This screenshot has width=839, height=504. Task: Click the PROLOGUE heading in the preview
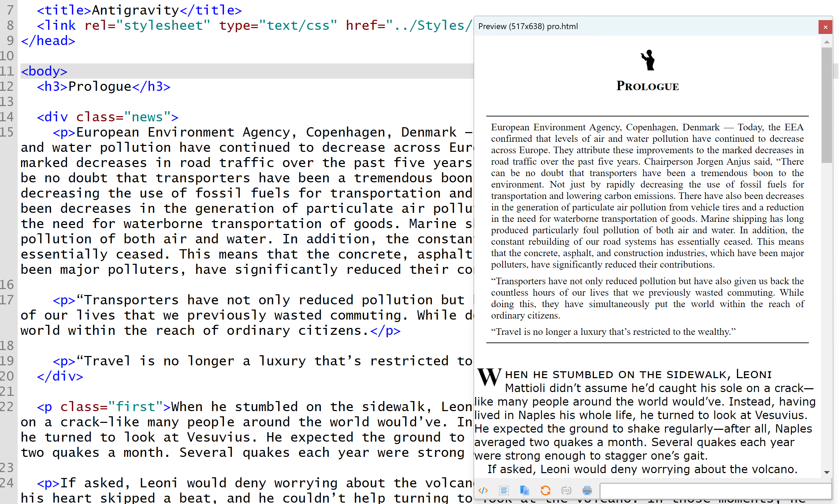tap(647, 86)
